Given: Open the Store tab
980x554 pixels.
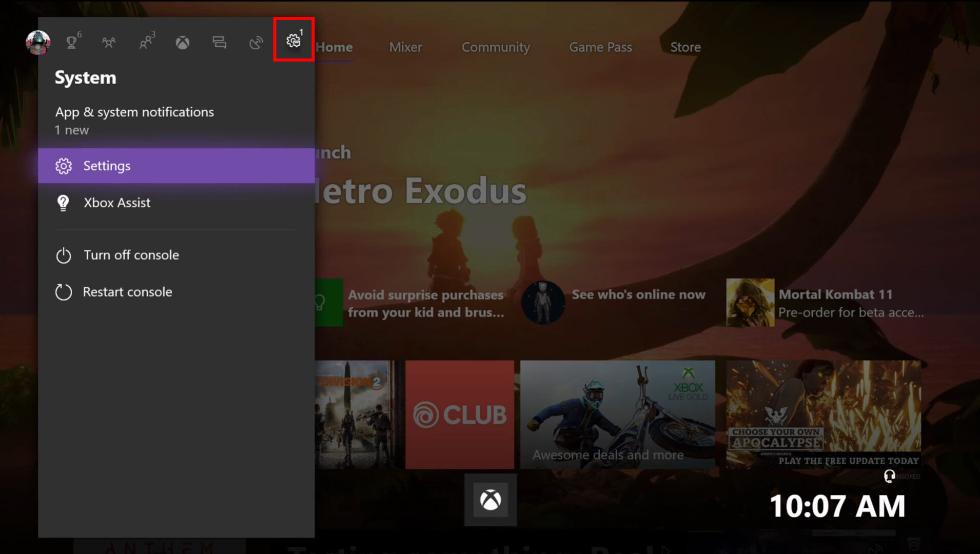Looking at the screenshot, I should (685, 47).
